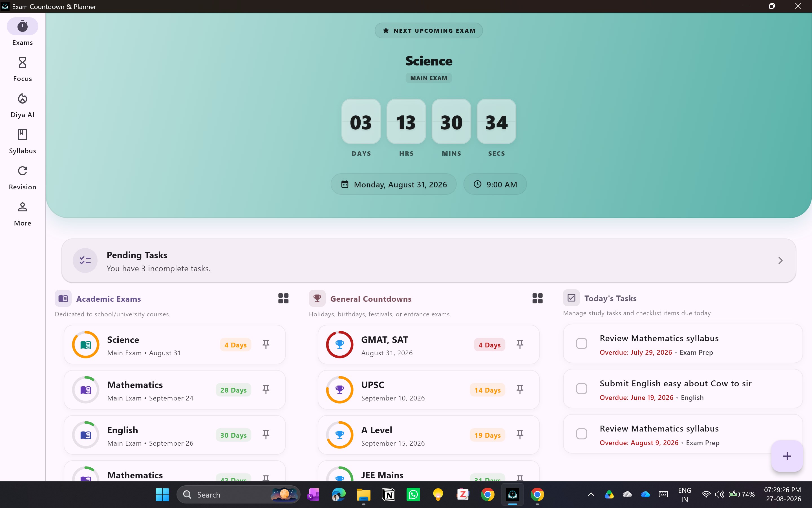Viewport: 812px width, 508px height.
Task: Click the Academic Exams book icon
Action: [63, 298]
